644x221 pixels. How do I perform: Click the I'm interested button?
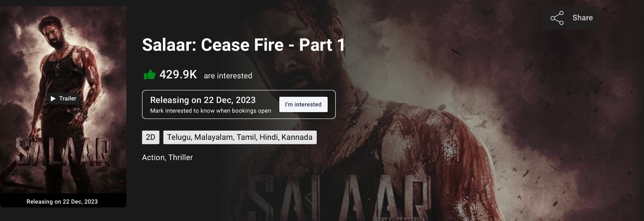(x=303, y=104)
